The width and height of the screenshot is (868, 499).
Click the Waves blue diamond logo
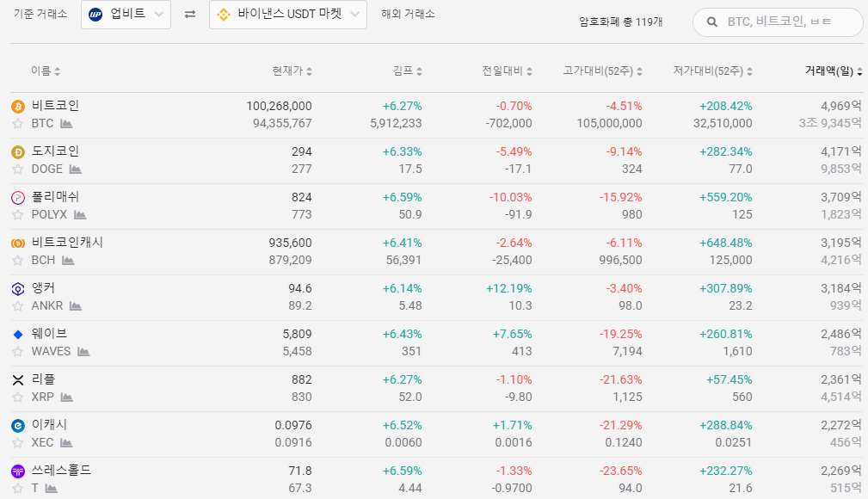pyautogui.click(x=17, y=334)
